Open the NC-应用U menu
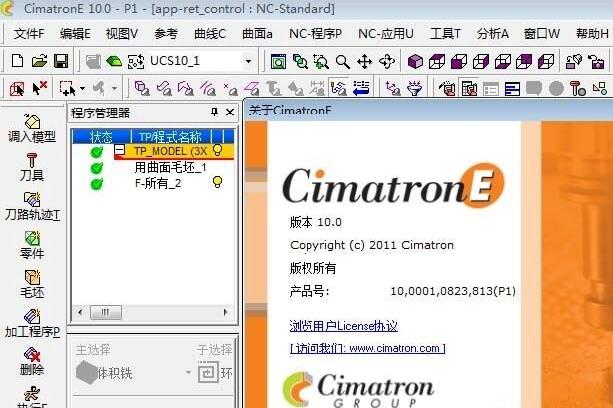The height and width of the screenshot is (408, 613). 386,34
